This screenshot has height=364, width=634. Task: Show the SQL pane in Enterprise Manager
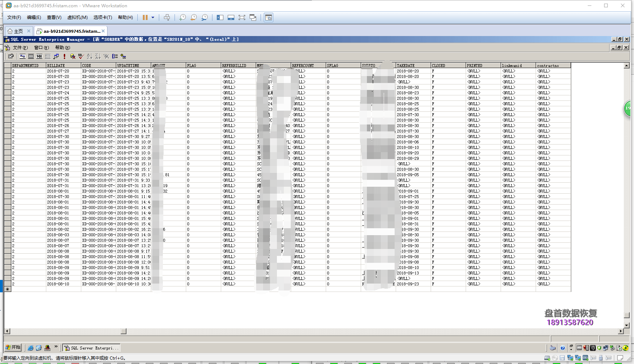tap(39, 56)
